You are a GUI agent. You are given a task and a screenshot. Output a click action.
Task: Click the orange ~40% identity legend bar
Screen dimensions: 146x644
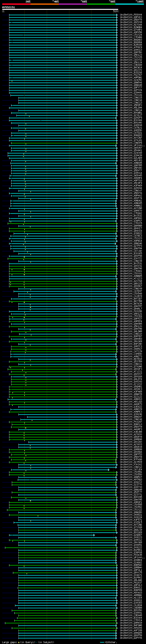(45, 4)
